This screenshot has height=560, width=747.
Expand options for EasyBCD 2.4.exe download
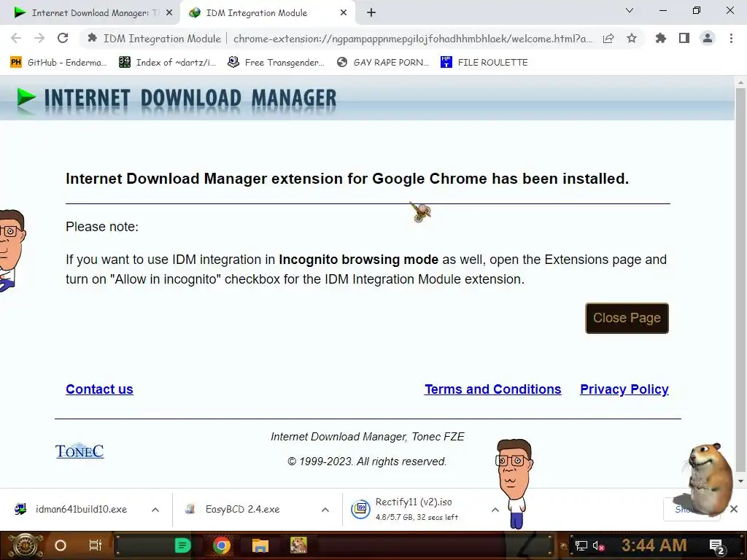pyautogui.click(x=325, y=510)
